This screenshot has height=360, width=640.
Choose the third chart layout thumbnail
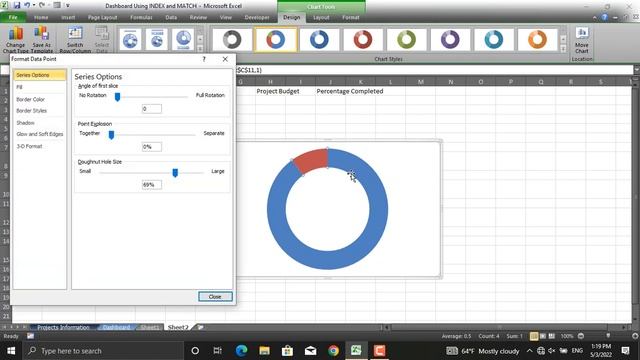(x=184, y=40)
